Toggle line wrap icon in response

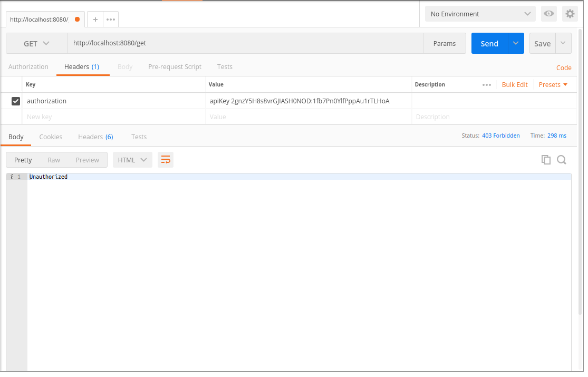pyautogui.click(x=166, y=160)
